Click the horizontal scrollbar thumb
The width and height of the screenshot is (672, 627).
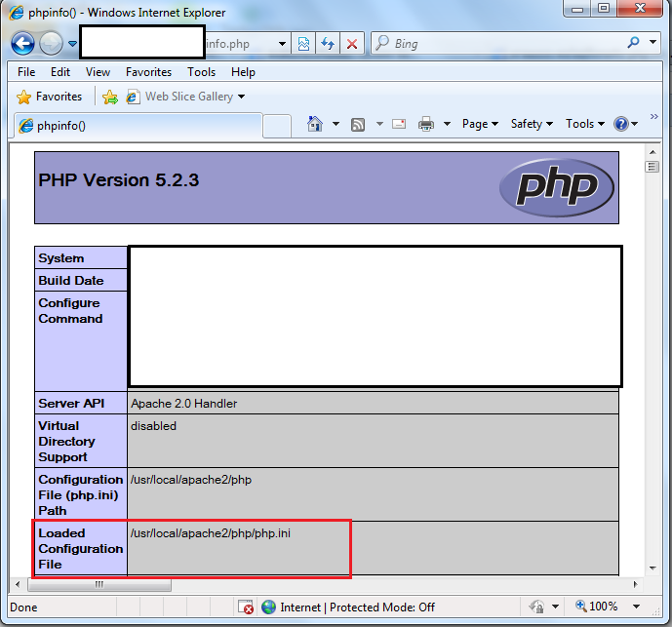coord(99,584)
